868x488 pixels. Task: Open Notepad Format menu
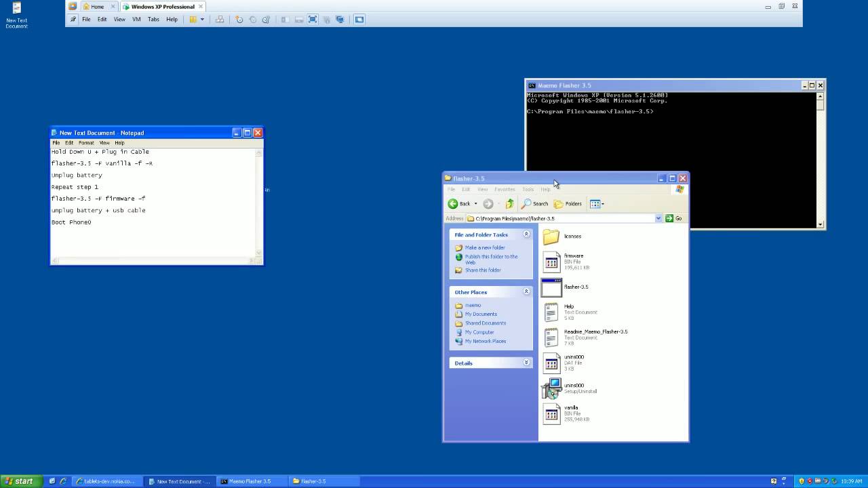pos(86,143)
